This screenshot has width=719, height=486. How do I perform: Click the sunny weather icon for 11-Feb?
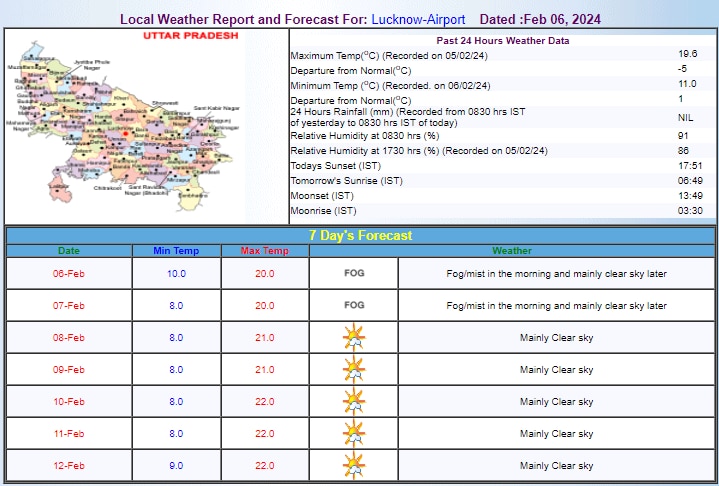[354, 434]
